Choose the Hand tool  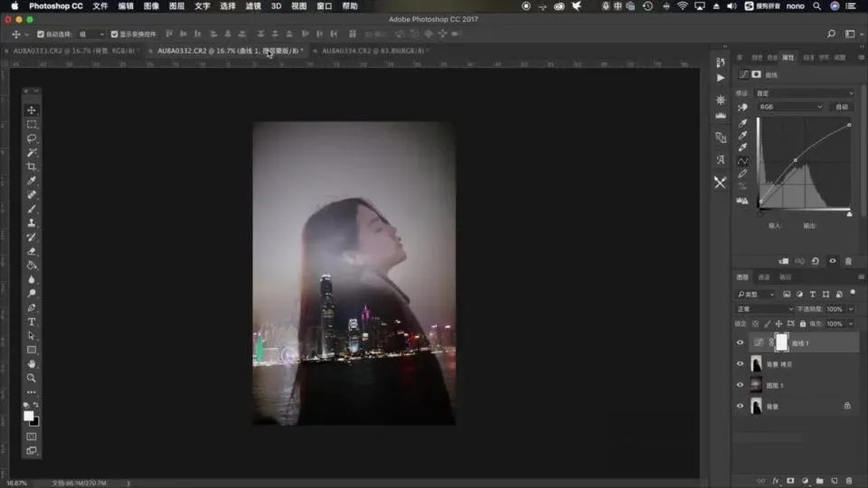click(32, 364)
